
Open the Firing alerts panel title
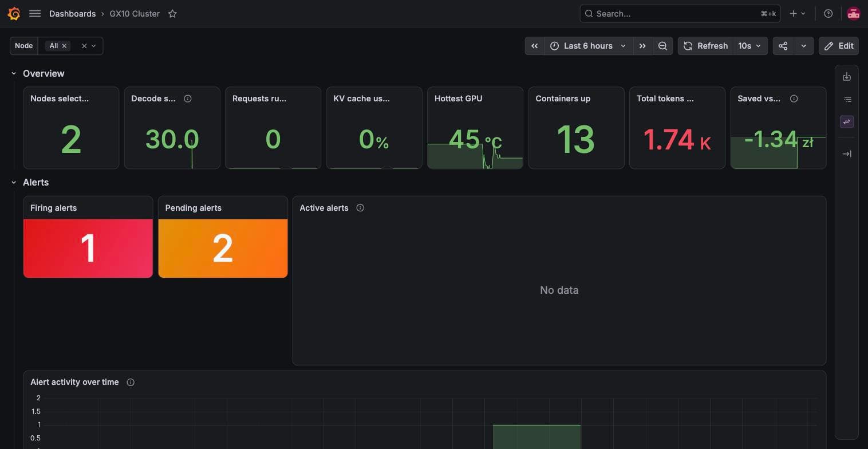53,208
